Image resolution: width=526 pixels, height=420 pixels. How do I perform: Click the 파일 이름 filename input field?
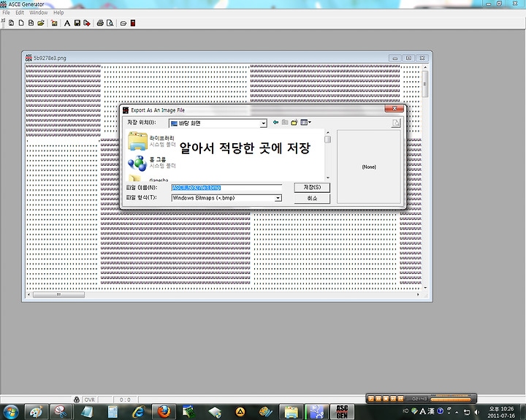[x=226, y=188]
